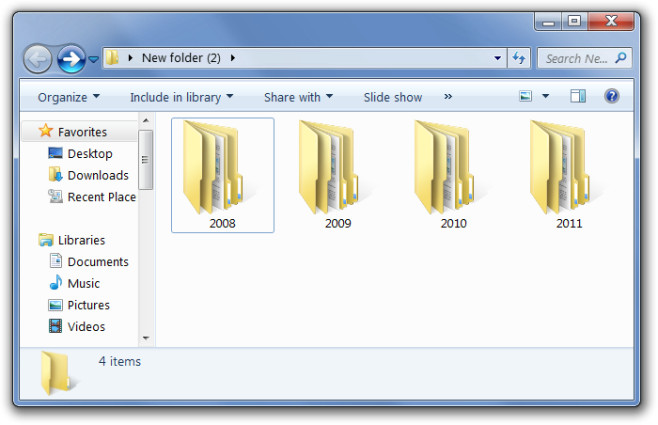Screen dimensions: 658x425
Task: Select the 2011 folder icon
Action: (x=560, y=167)
